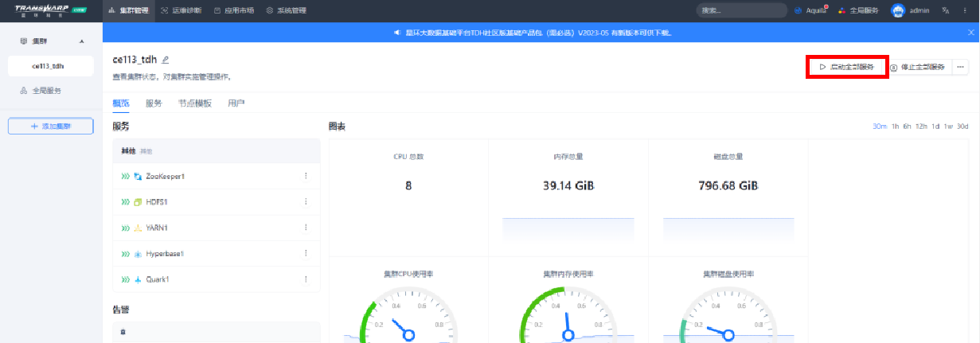
Task: Open 应用市场 top navigation item
Action: pos(233,11)
